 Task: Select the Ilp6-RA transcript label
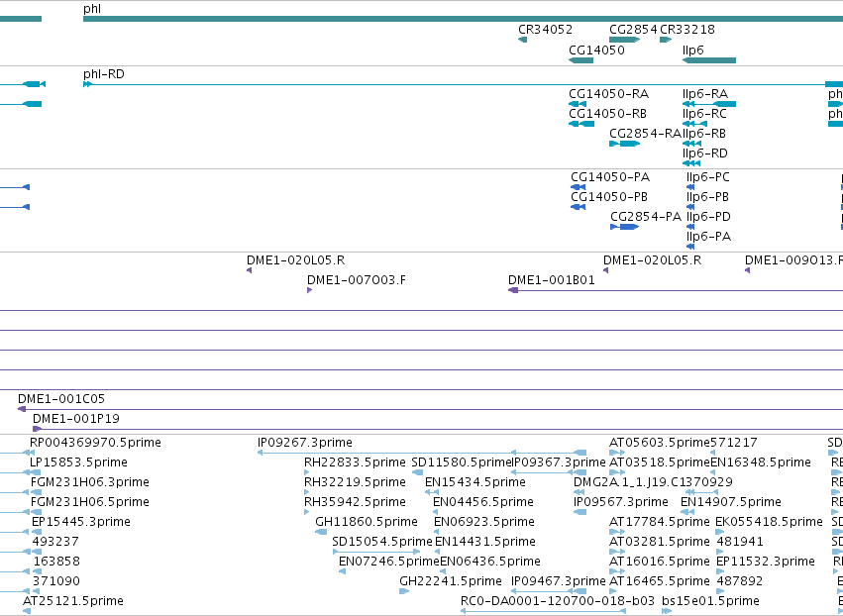705,94
